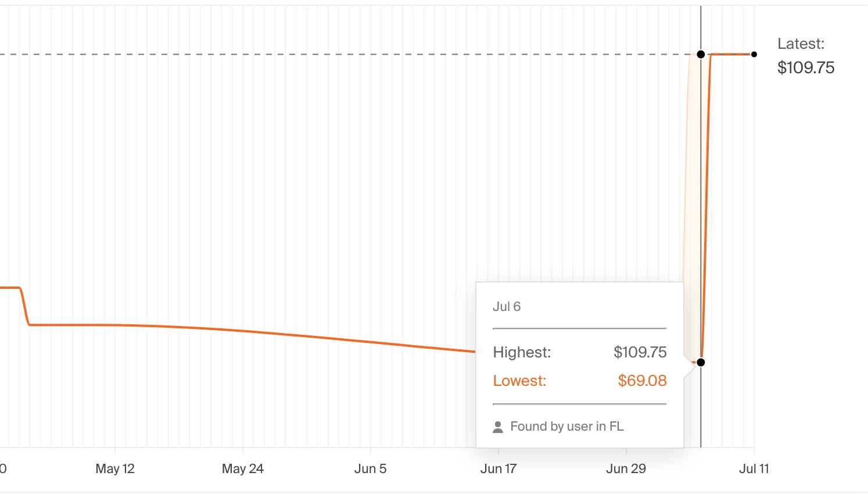The height and width of the screenshot is (494, 868).
Task: Click the orange "Lowest:" label in the tooltip
Action: tap(519, 381)
